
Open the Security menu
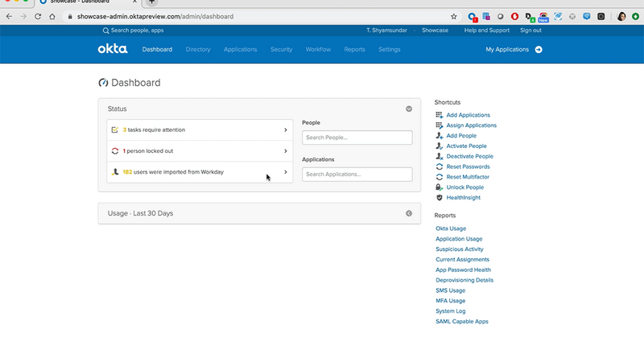coord(281,49)
